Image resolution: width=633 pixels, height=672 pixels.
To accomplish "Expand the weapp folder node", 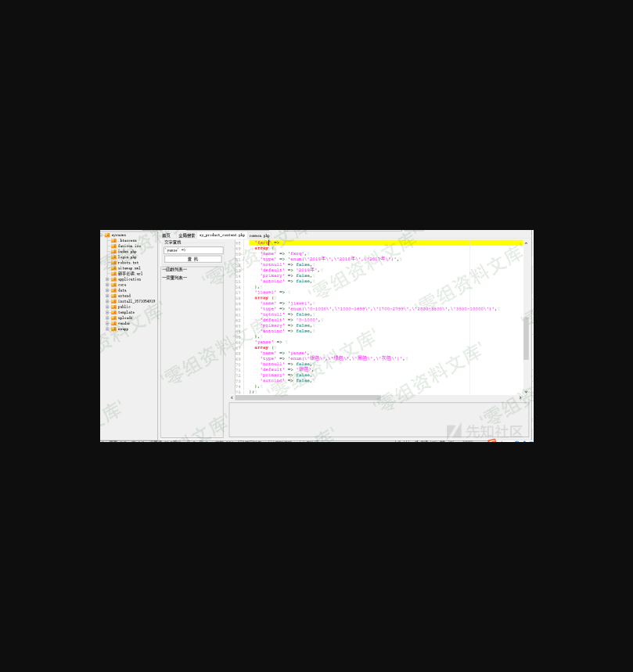I will coord(107,329).
